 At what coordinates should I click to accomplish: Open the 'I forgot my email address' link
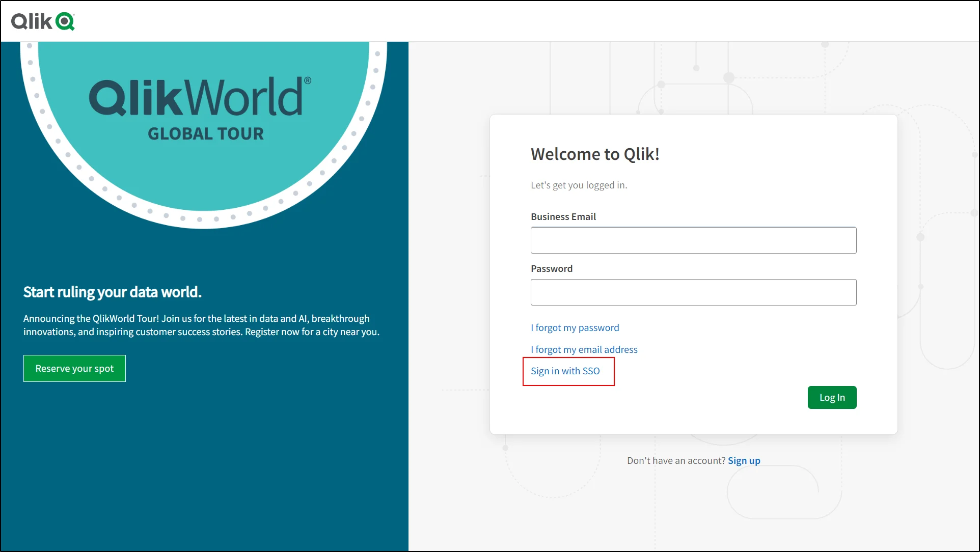point(584,349)
